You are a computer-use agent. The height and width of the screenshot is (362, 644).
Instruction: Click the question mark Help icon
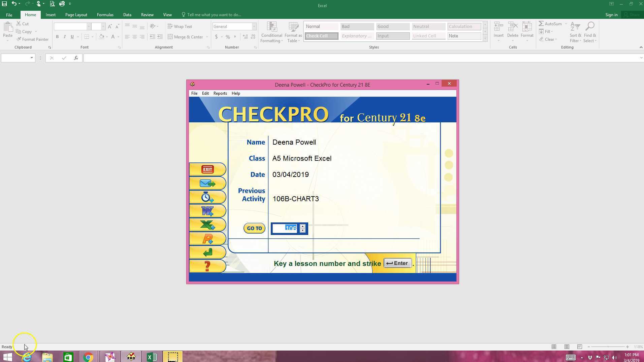tap(207, 266)
